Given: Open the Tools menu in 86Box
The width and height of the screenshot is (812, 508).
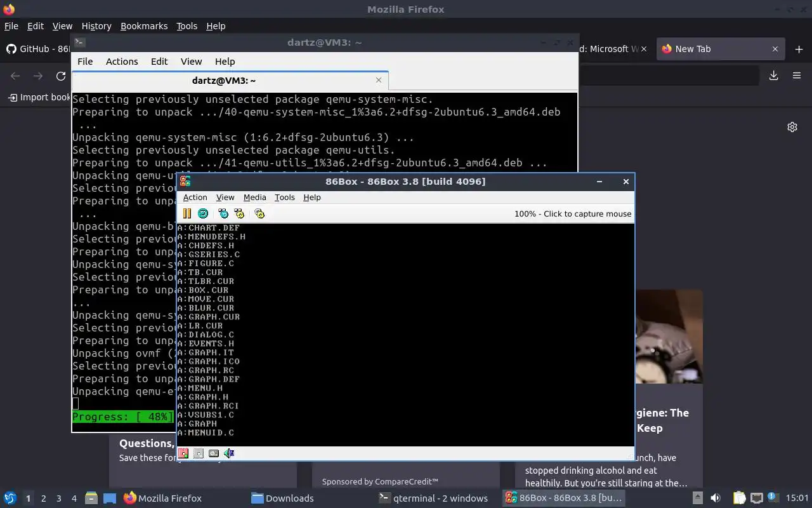Looking at the screenshot, I should 284,197.
